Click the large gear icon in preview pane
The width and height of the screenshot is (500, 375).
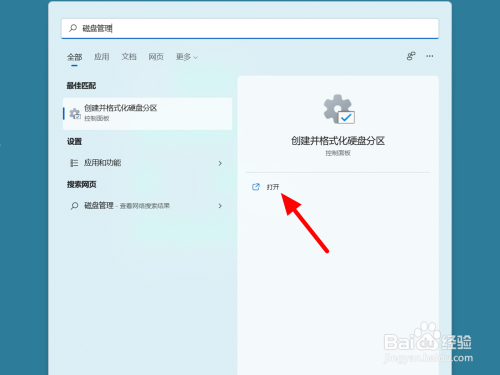(339, 109)
